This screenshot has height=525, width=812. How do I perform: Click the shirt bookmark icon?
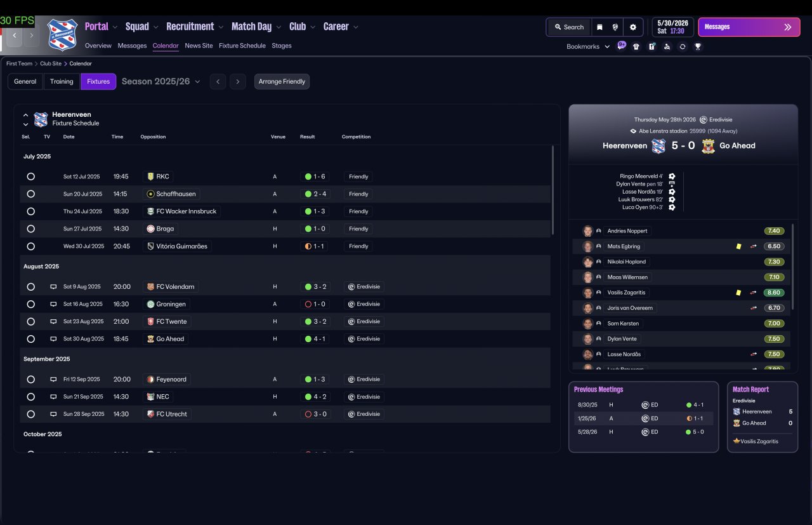pos(636,46)
